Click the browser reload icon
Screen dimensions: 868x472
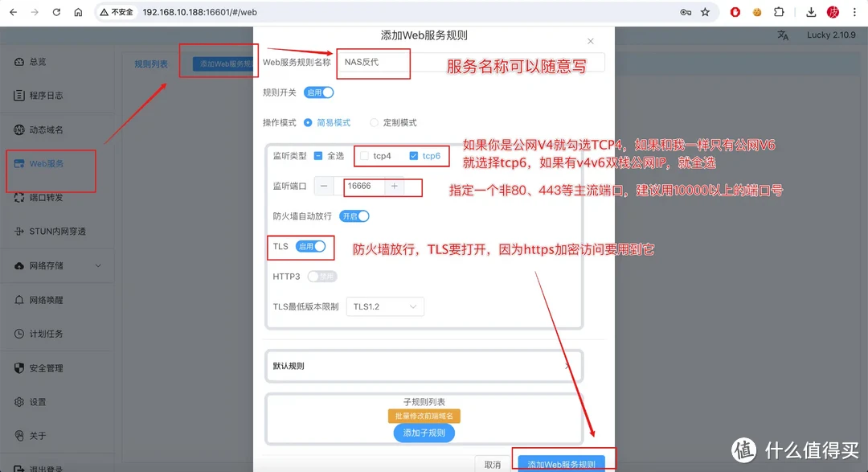pyautogui.click(x=56, y=12)
